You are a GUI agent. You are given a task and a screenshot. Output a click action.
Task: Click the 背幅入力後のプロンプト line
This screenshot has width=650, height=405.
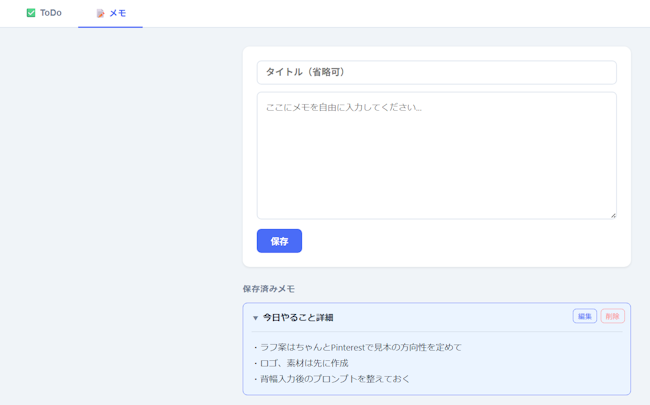coord(331,379)
